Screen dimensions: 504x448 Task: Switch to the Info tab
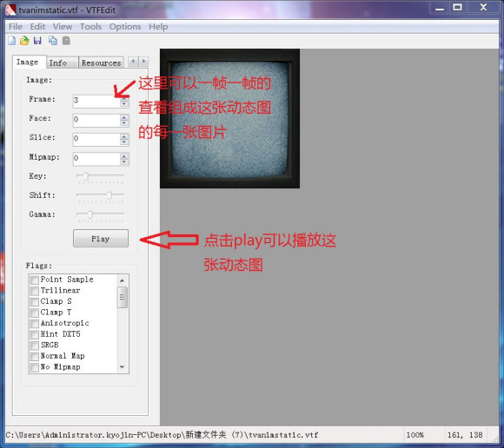click(62, 63)
